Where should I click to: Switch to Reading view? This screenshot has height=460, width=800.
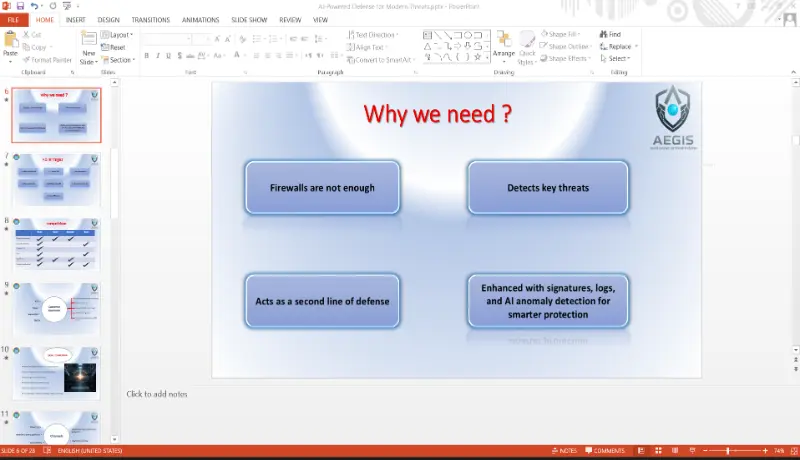[675, 451]
